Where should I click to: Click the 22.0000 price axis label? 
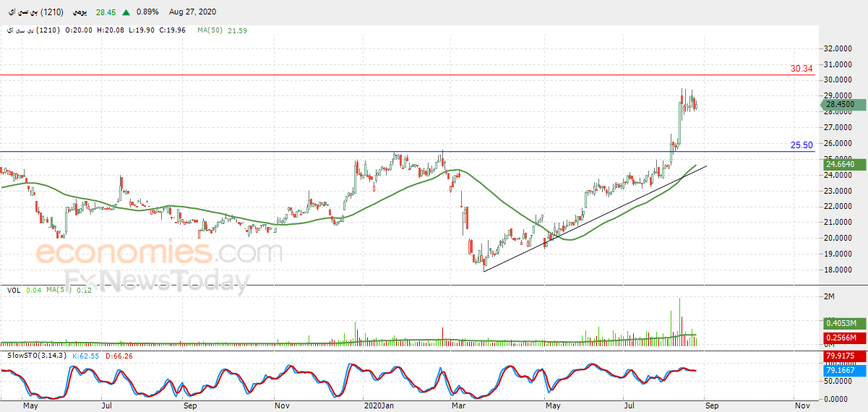pyautogui.click(x=839, y=207)
